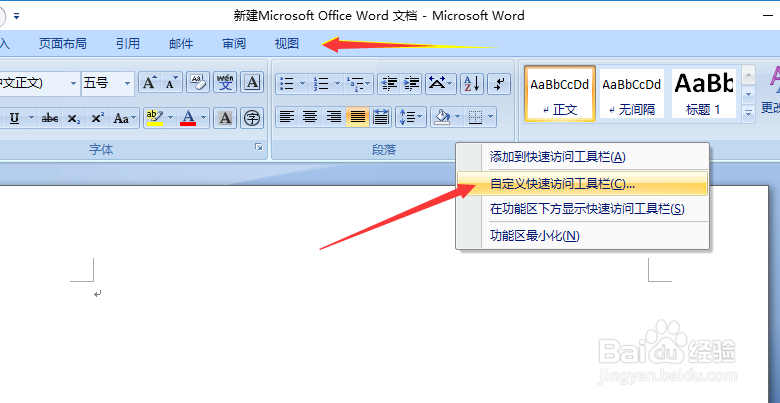Open the Asian Layout dropdown
Screen dimensions: 780x403
[x=441, y=84]
